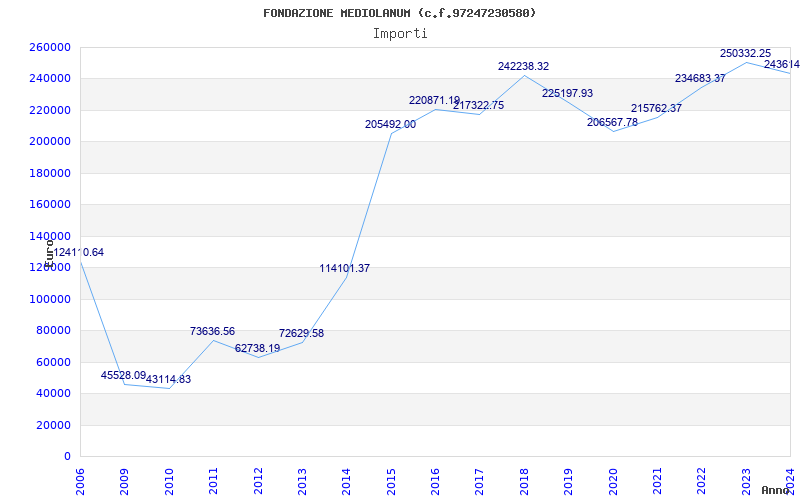Click the x-axis year 2019
Viewport: 800px width, 500px height.
[x=568, y=480]
